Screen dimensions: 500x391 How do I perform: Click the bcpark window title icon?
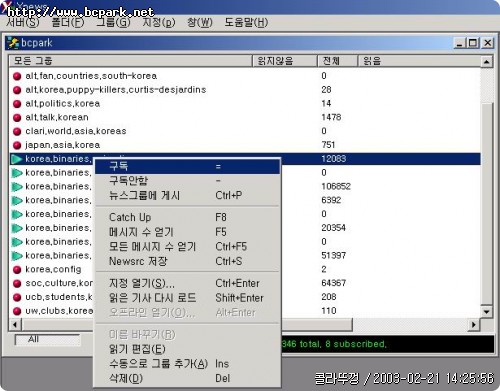[13, 43]
